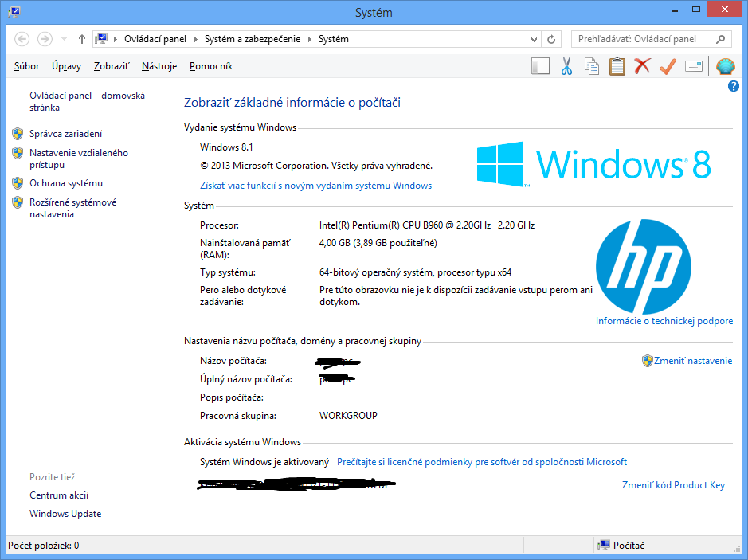Click the red X Delete icon
748x560 pixels.
point(642,66)
